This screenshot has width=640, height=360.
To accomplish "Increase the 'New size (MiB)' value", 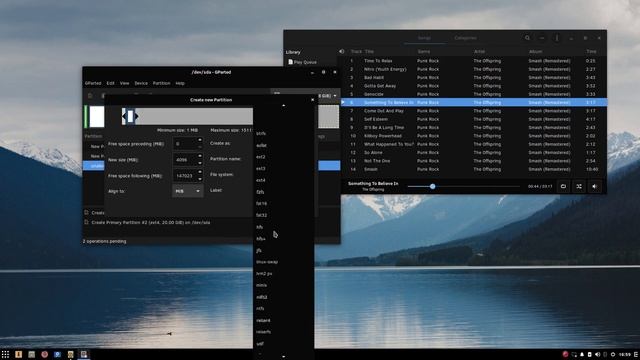I will 200,156.
